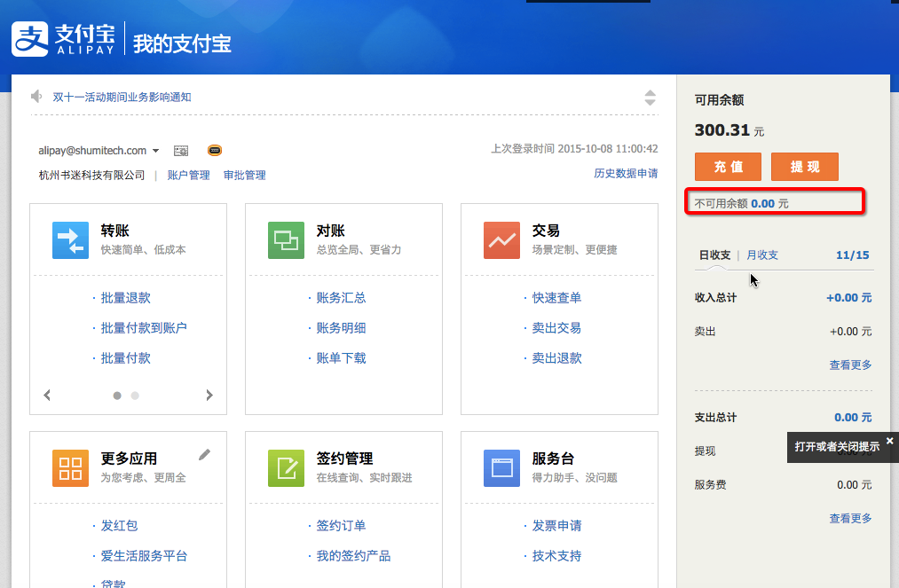
Task: Open 签约订单 link
Action: [x=341, y=526]
